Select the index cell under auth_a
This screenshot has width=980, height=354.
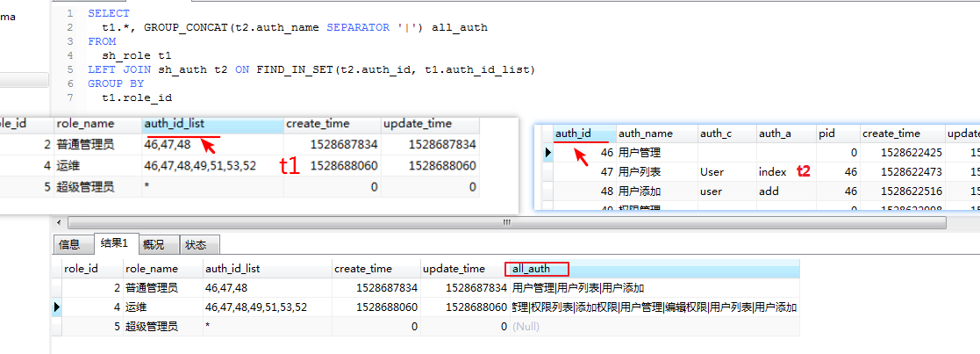click(772, 172)
